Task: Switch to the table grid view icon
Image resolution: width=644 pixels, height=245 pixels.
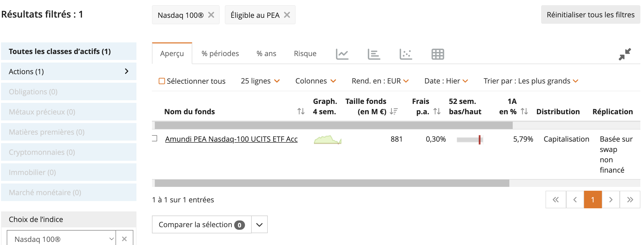Action: (x=438, y=54)
